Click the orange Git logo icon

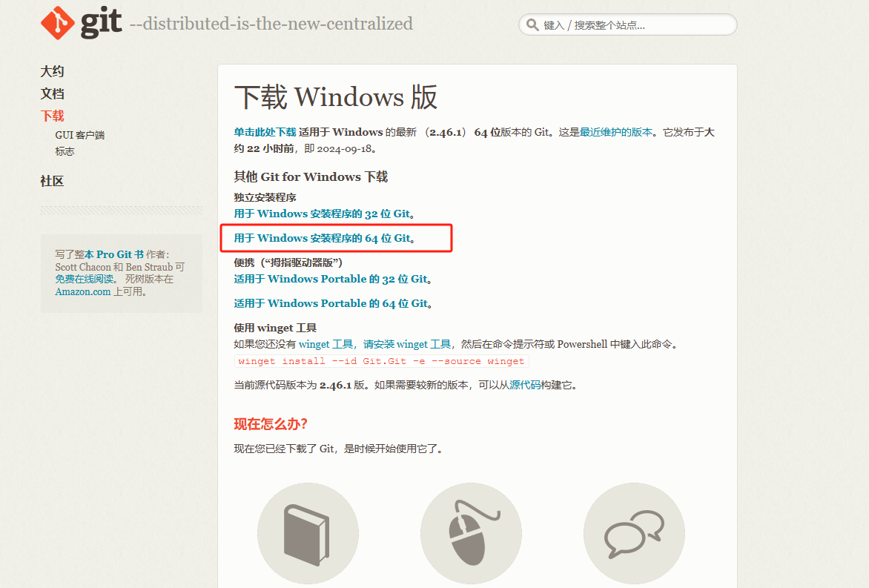pyautogui.click(x=58, y=23)
